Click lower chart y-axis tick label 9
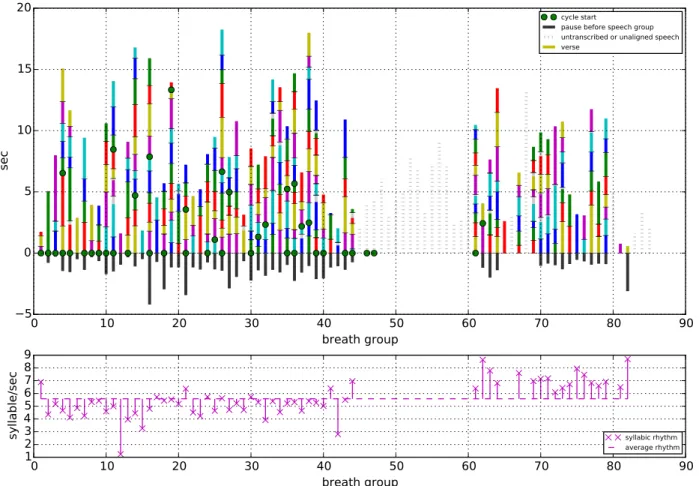Image resolution: width=699 pixels, height=486 pixels. [x=27, y=355]
